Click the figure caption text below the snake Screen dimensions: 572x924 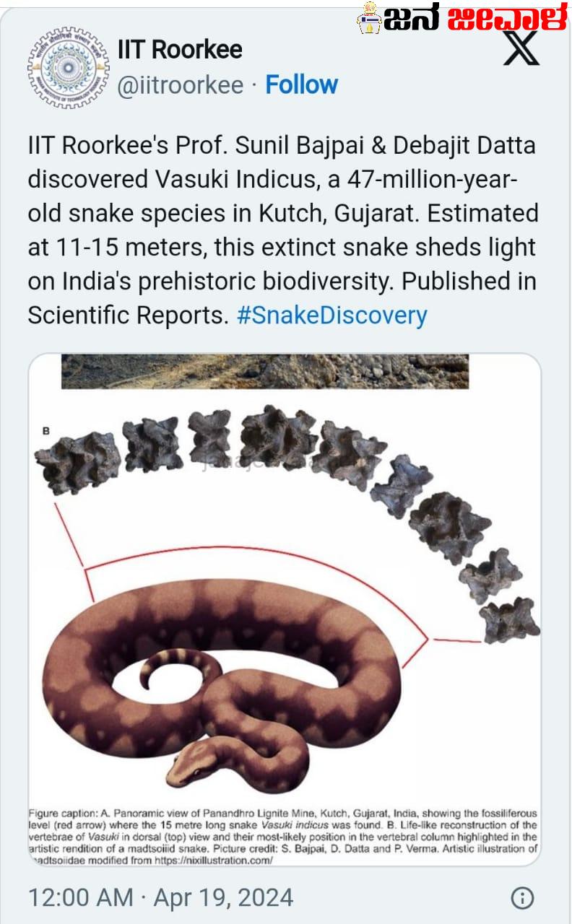click(282, 830)
